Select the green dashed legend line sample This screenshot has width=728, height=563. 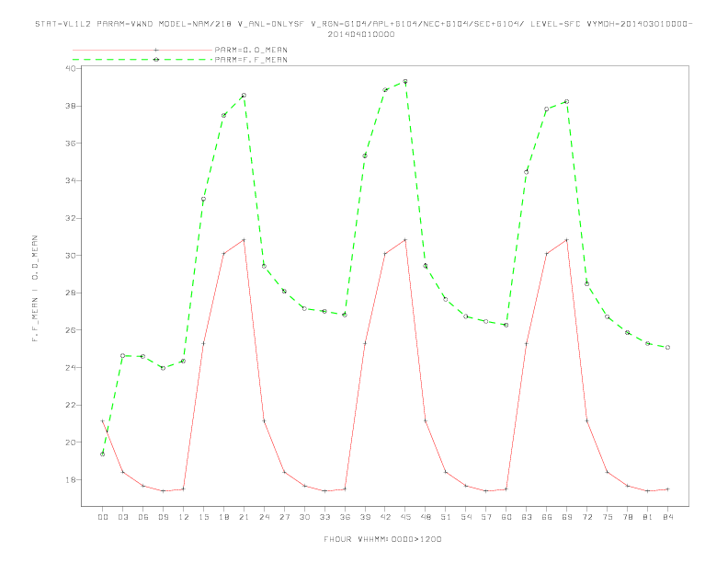coord(142,60)
